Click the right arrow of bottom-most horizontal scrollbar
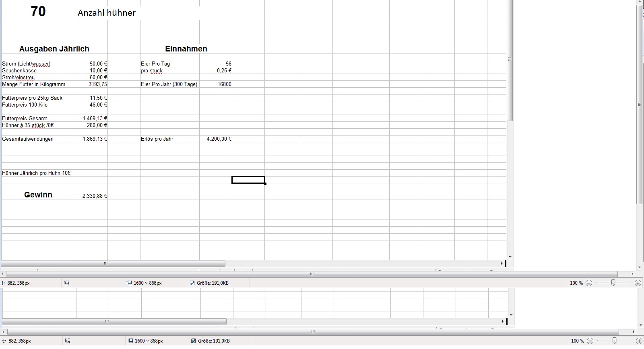 (634, 332)
